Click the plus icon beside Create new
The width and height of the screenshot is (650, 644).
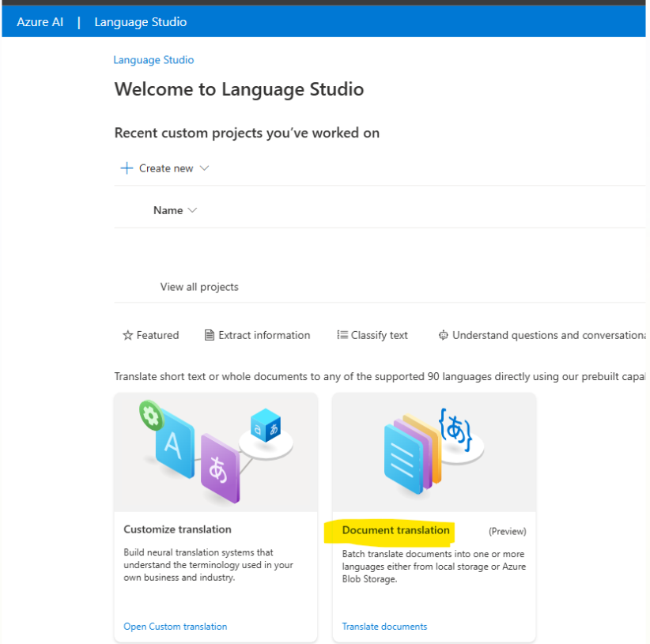click(x=127, y=168)
